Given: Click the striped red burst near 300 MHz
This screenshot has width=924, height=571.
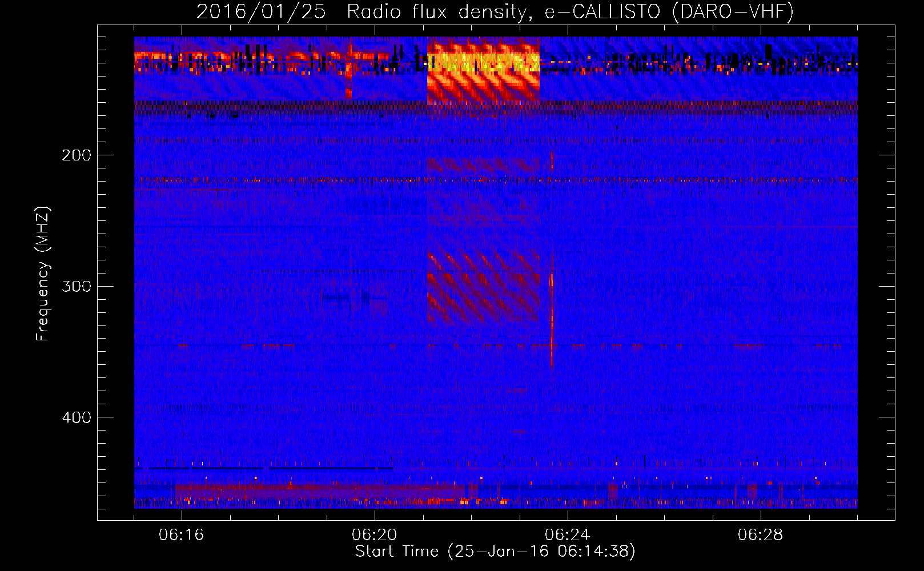Looking at the screenshot, I should tap(483, 287).
